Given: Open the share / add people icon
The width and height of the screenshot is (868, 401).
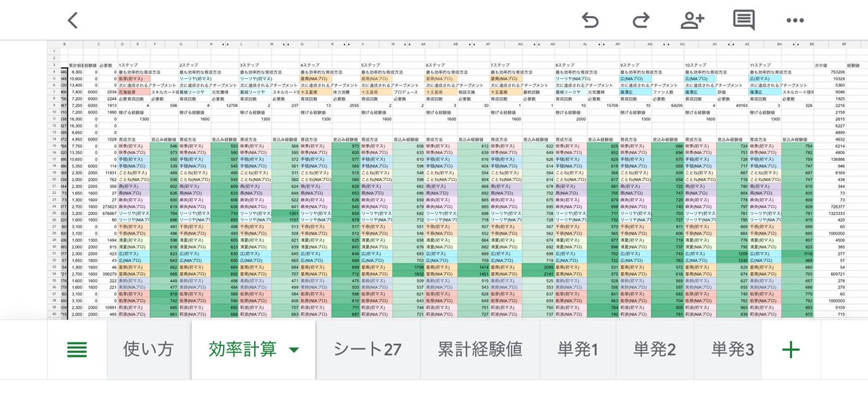Looking at the screenshot, I should tap(692, 20).
